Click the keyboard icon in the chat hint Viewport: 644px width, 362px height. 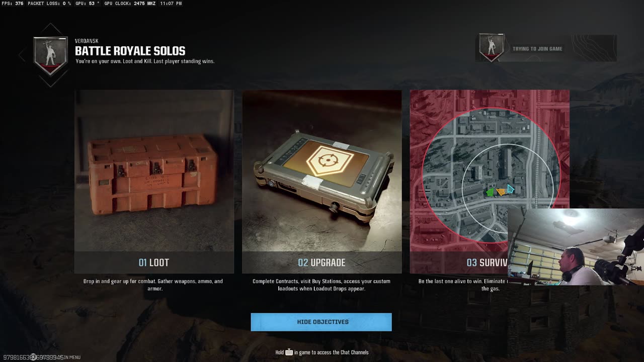[x=289, y=352]
